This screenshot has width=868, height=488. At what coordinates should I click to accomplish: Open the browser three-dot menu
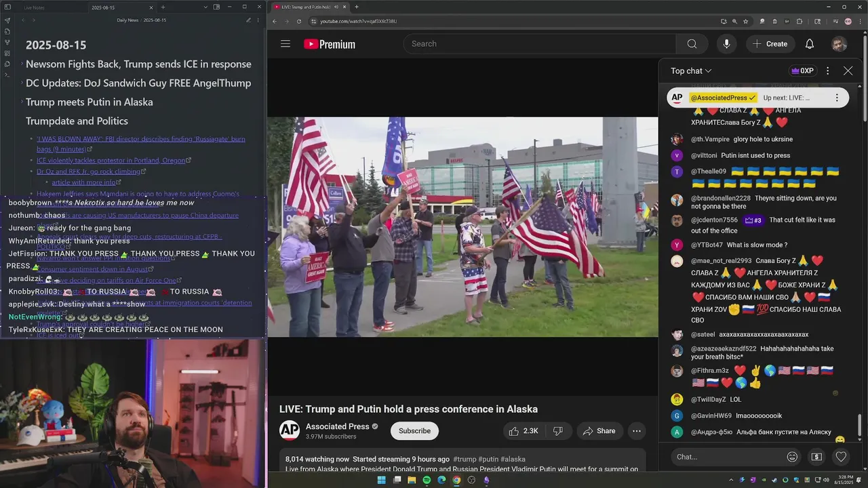860,21
